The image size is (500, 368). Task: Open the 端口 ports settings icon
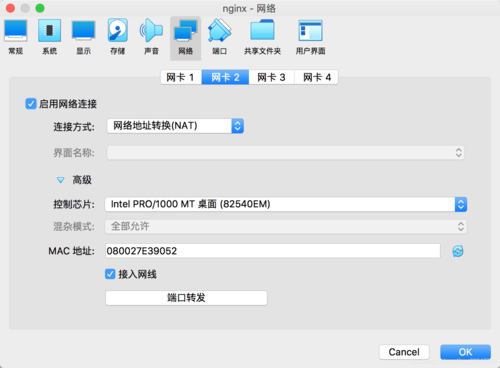point(219,37)
